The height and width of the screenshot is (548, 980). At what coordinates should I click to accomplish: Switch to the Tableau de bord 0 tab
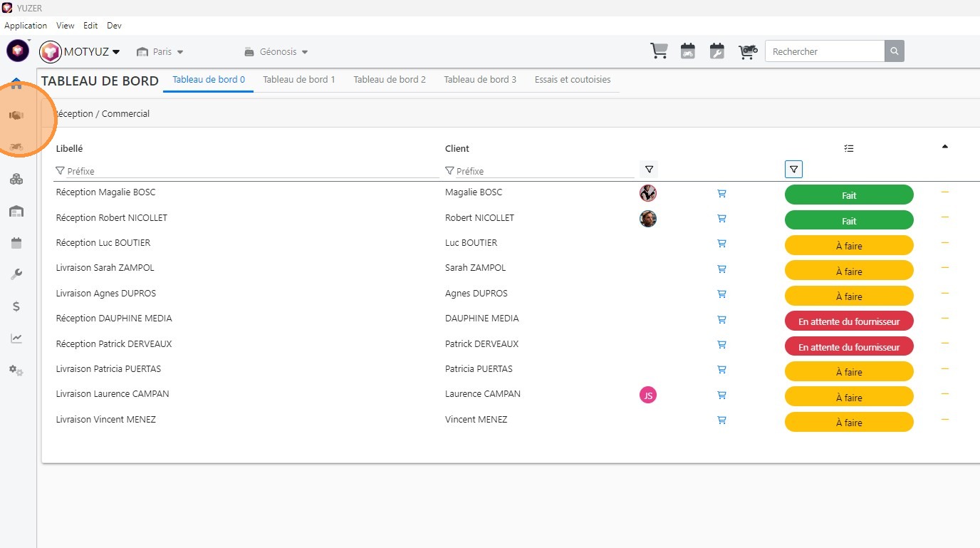click(x=209, y=80)
